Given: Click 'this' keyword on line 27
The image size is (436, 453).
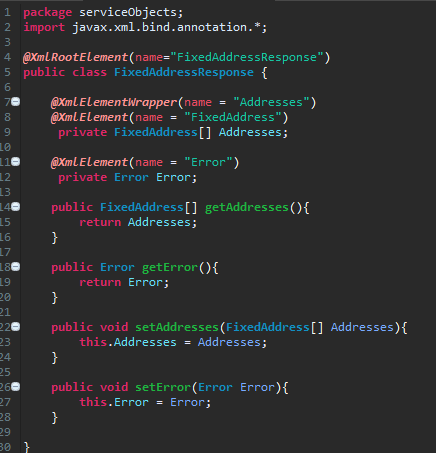Looking at the screenshot, I should [x=93, y=402].
